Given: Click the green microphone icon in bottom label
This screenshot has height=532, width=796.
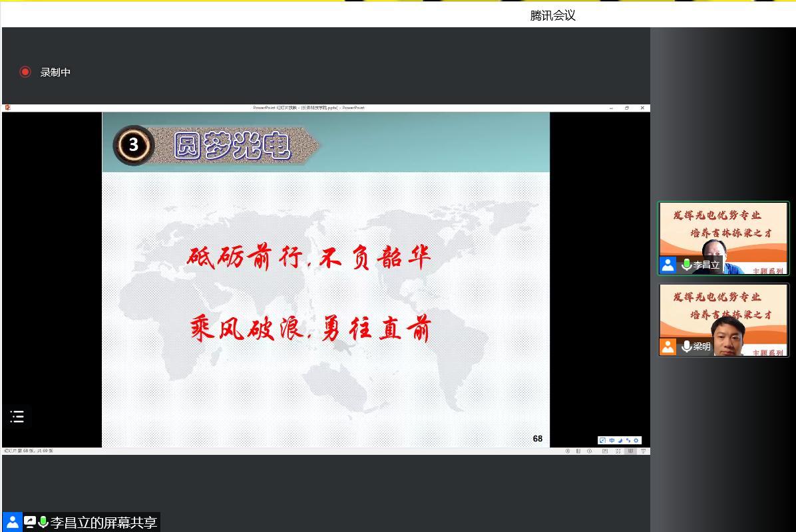Looking at the screenshot, I should 43,522.
